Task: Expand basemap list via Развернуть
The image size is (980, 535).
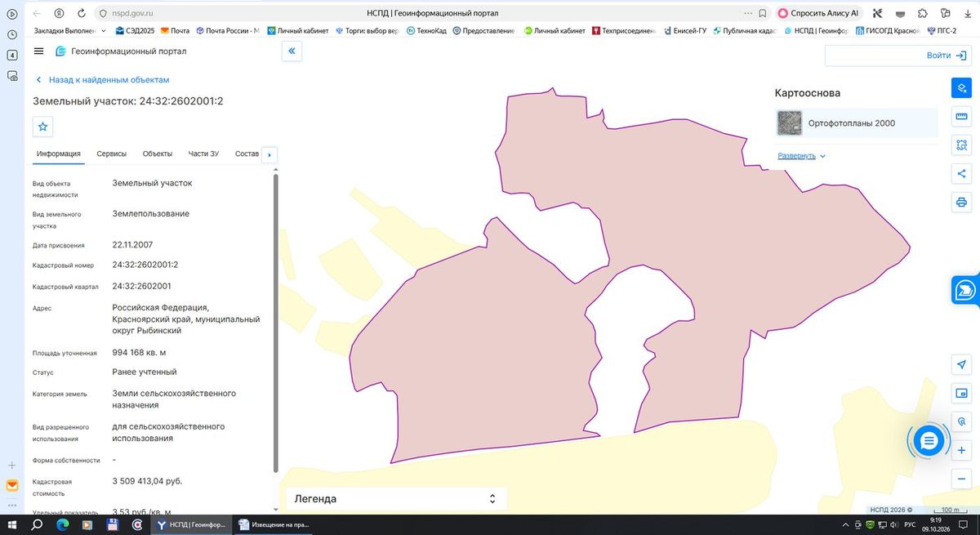Action: pos(801,155)
